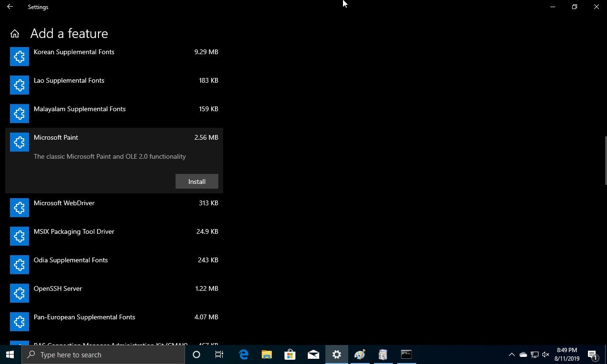Show hidden system tray icons
The height and width of the screenshot is (364, 607).
pyautogui.click(x=512, y=354)
